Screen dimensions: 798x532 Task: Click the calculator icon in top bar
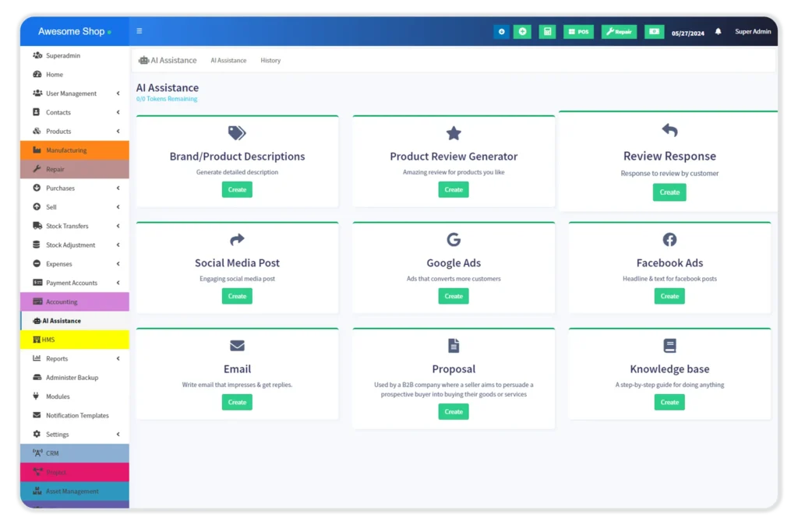coord(547,32)
